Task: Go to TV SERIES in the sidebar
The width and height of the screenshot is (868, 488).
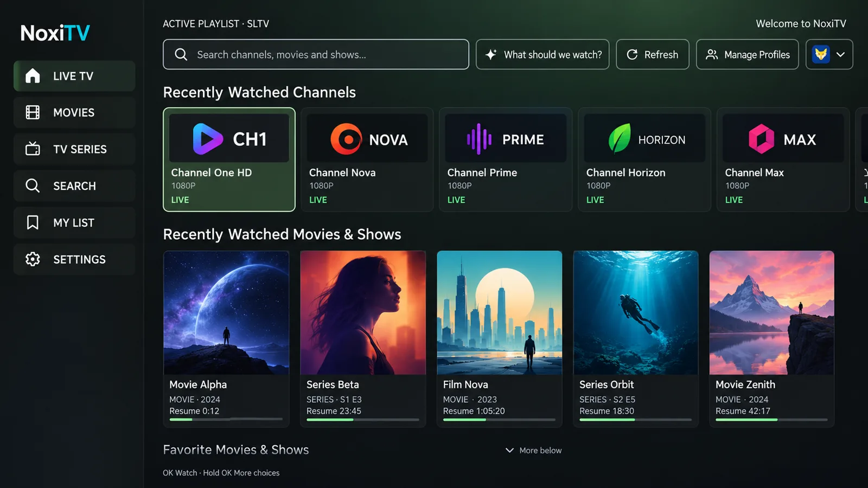Action: pyautogui.click(x=74, y=149)
